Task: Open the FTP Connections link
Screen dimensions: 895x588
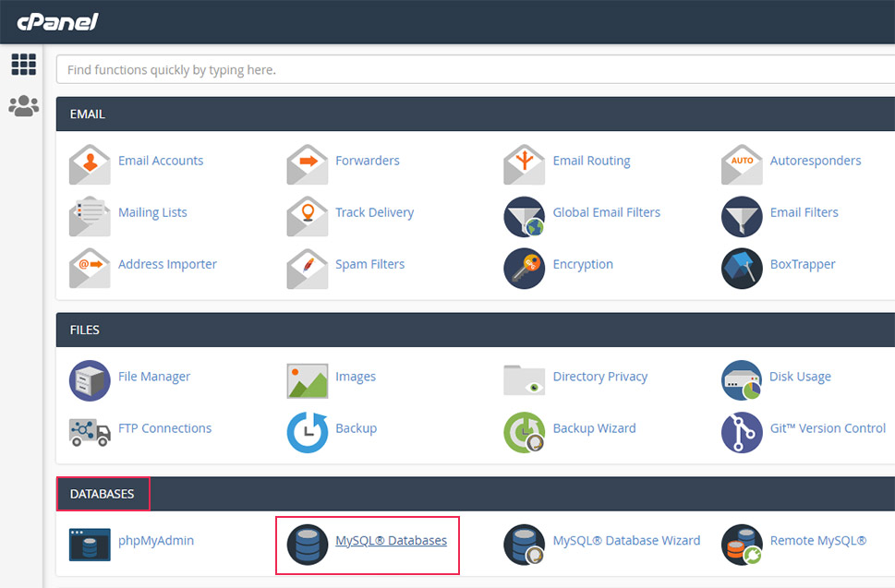Action: pos(164,428)
